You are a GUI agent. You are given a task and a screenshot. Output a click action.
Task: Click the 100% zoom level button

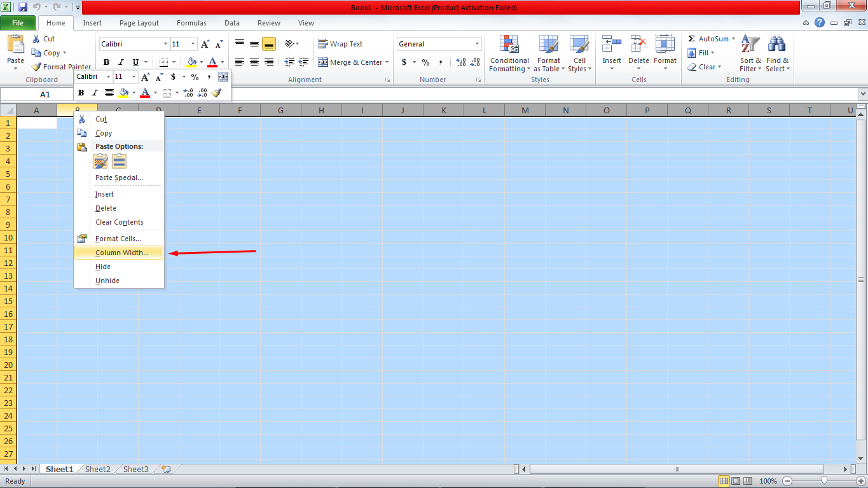(x=768, y=481)
